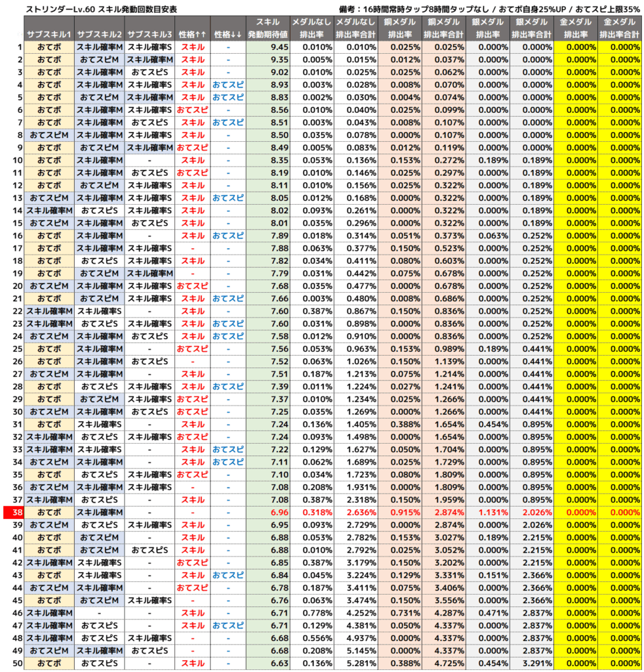Image resolution: width=644 pixels, height=672 pixels.
Task: Select the スキル発動期待値 column header
Action: tap(268, 28)
